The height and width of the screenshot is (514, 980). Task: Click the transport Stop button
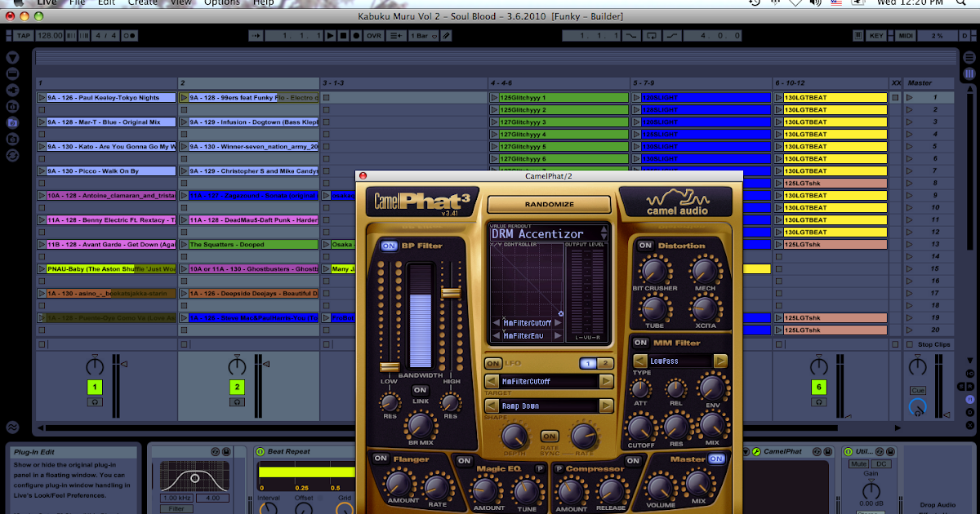(x=344, y=36)
